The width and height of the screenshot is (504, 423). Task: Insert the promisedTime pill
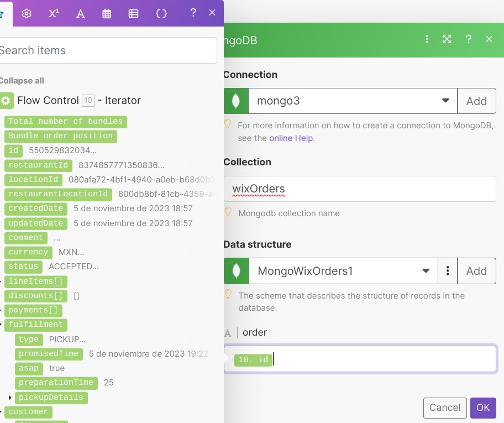pyautogui.click(x=49, y=354)
